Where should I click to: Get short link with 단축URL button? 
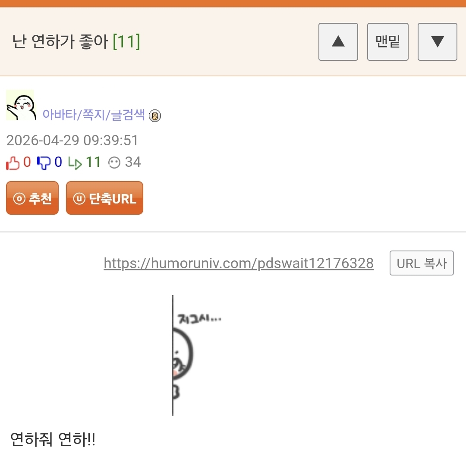pos(104,198)
